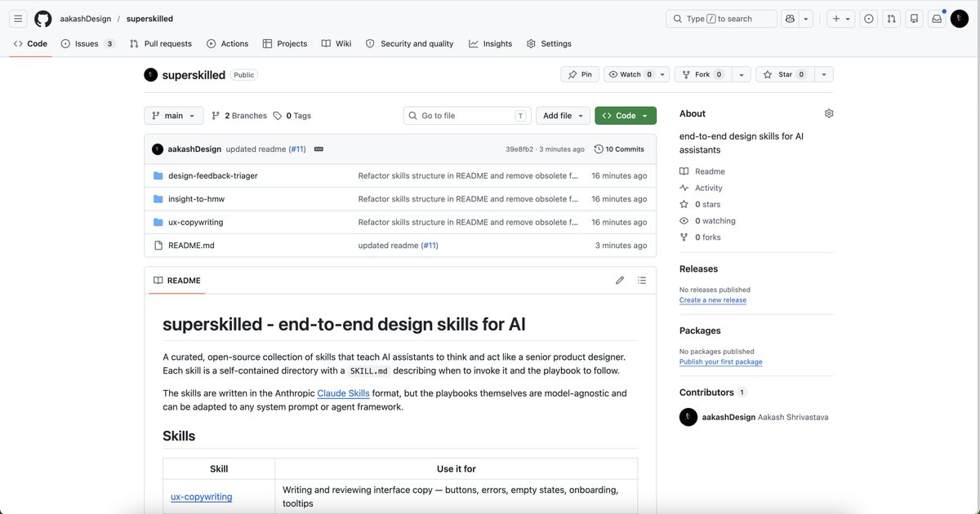Open the create new plus menu

[x=841, y=18]
